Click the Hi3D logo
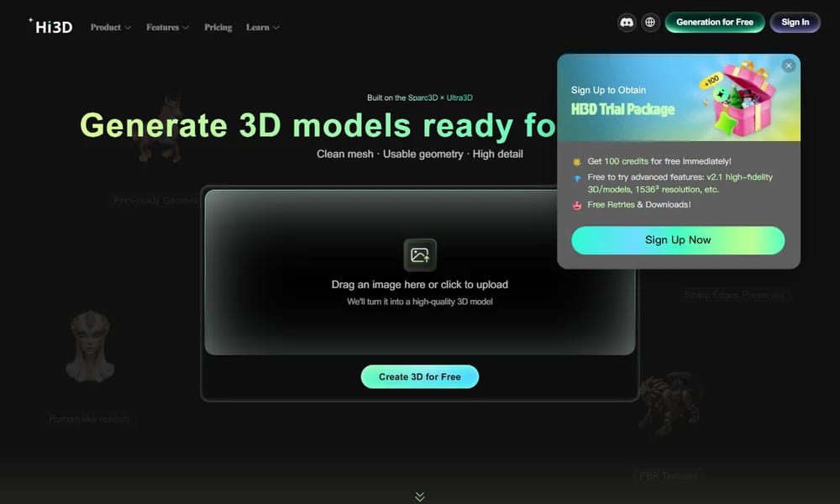 click(x=50, y=26)
